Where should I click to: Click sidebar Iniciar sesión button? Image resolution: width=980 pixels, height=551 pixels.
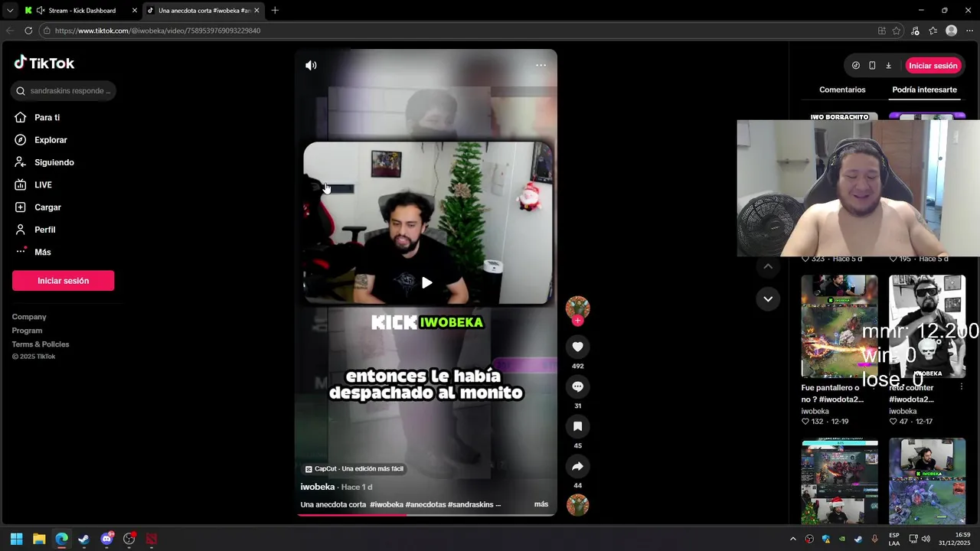click(63, 281)
